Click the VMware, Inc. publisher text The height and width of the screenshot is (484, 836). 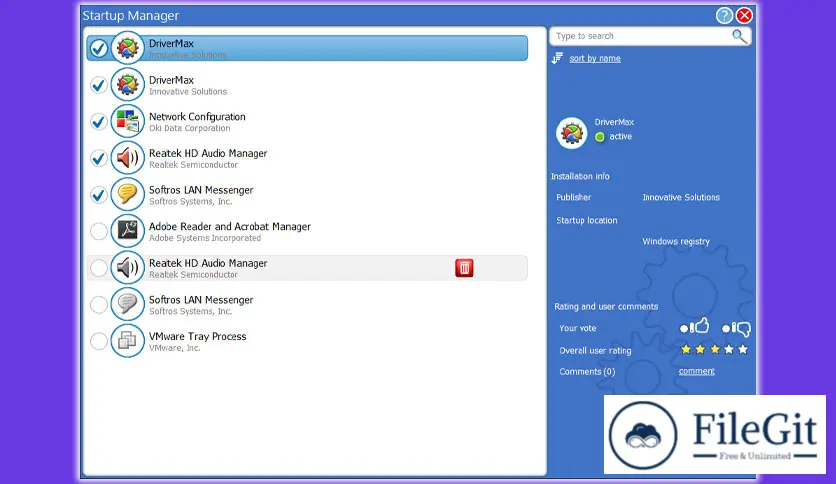[x=175, y=348]
